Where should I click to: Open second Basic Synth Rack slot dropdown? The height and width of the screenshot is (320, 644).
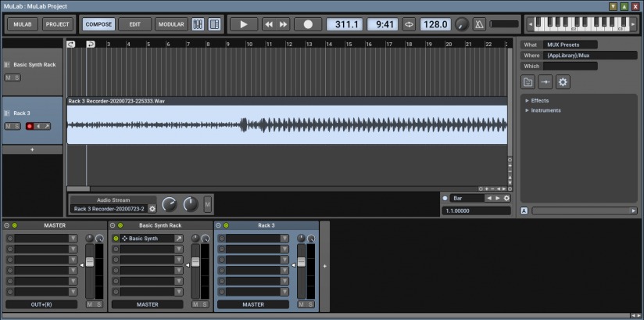click(x=179, y=250)
